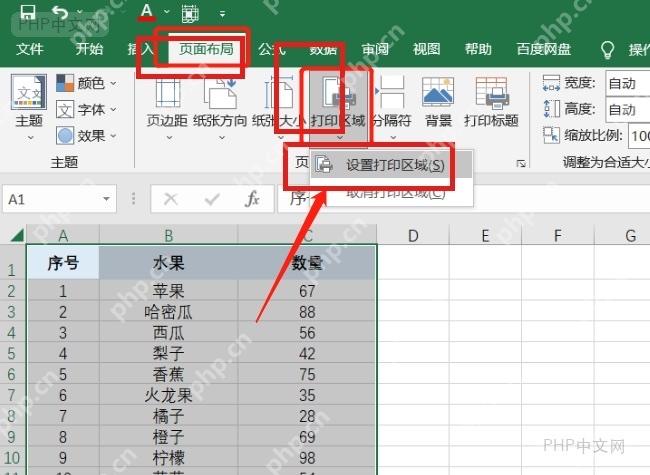Click the 纸张方向 orientation icon
This screenshot has width=650, height=475.
(x=220, y=93)
